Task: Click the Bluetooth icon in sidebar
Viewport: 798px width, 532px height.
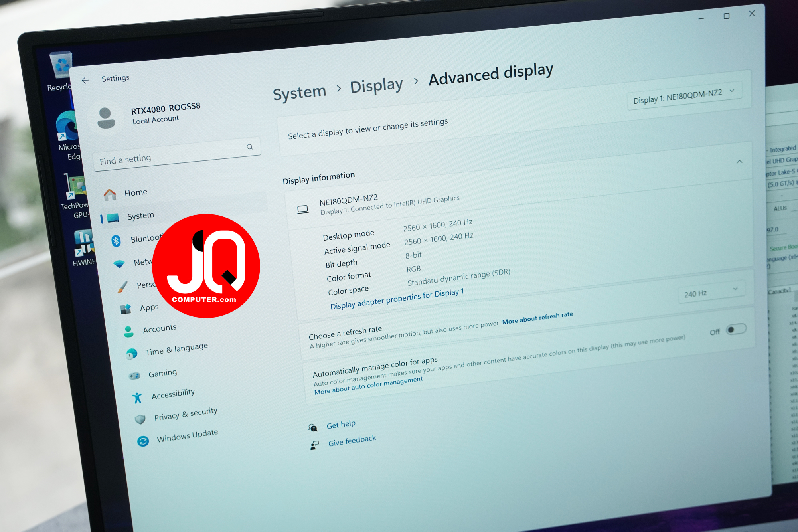Action: [116, 241]
